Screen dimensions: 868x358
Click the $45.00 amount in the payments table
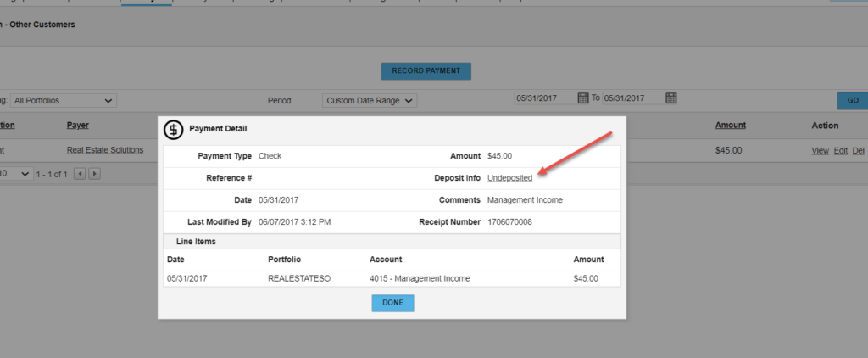[728, 150]
